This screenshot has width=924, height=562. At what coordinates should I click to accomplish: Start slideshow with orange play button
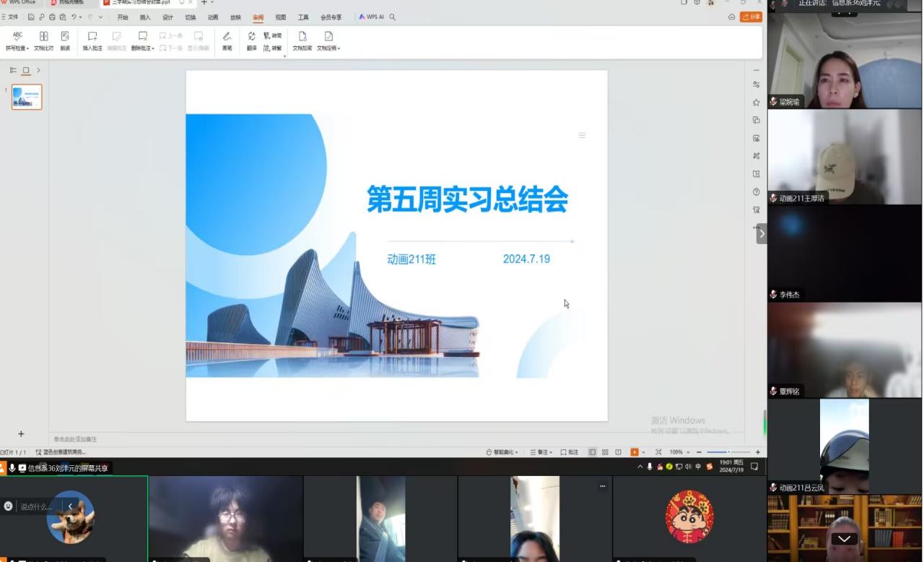click(634, 452)
